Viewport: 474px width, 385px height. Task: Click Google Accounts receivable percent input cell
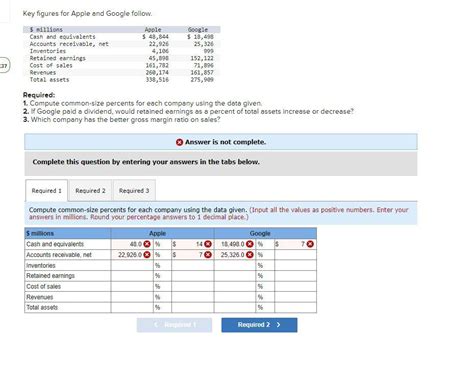(295, 255)
